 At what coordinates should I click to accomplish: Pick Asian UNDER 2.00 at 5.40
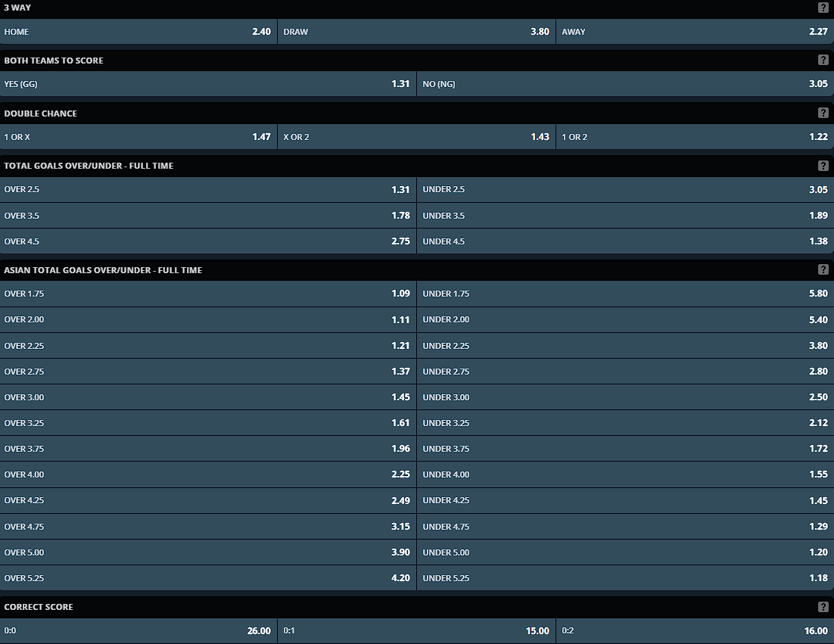pos(625,319)
